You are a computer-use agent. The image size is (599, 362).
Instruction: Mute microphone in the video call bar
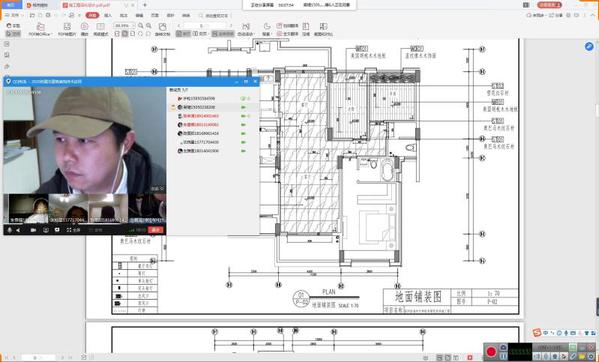(10, 230)
